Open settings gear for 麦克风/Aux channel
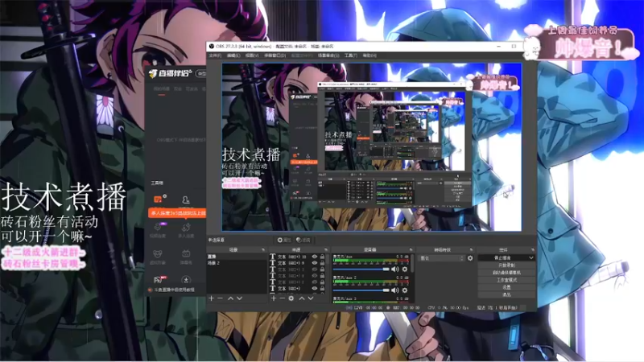Image resolution: width=644 pixels, height=362 pixels. coord(405,269)
